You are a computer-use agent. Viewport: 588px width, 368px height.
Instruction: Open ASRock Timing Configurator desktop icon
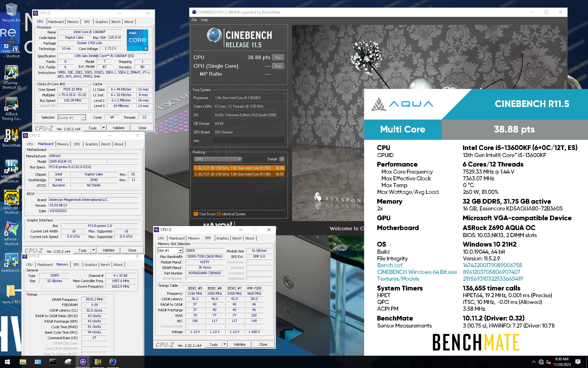point(11,109)
